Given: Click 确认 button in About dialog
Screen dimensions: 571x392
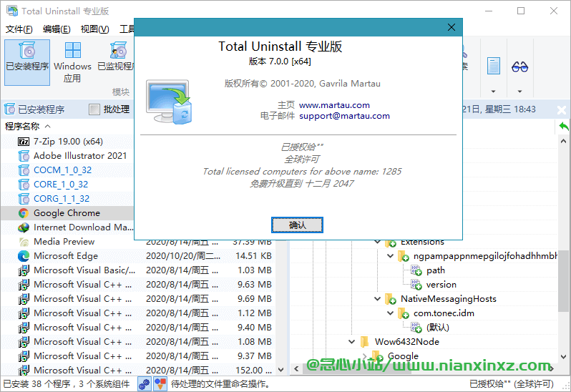Looking at the screenshot, I should click(x=297, y=225).
